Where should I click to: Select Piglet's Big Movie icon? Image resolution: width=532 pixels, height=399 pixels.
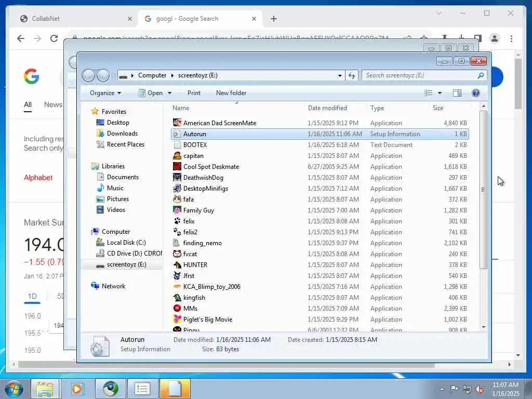coord(177,320)
